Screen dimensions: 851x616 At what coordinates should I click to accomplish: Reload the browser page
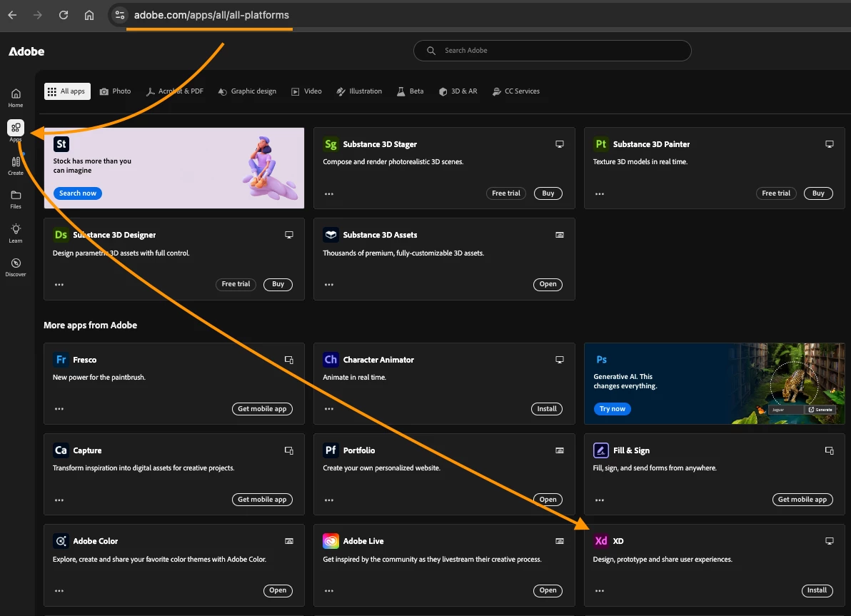click(x=64, y=15)
